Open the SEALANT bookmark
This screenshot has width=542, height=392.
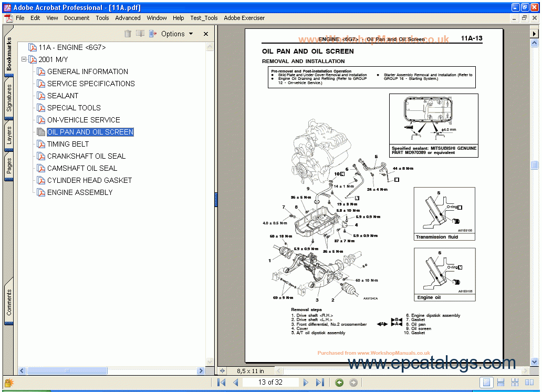63,96
